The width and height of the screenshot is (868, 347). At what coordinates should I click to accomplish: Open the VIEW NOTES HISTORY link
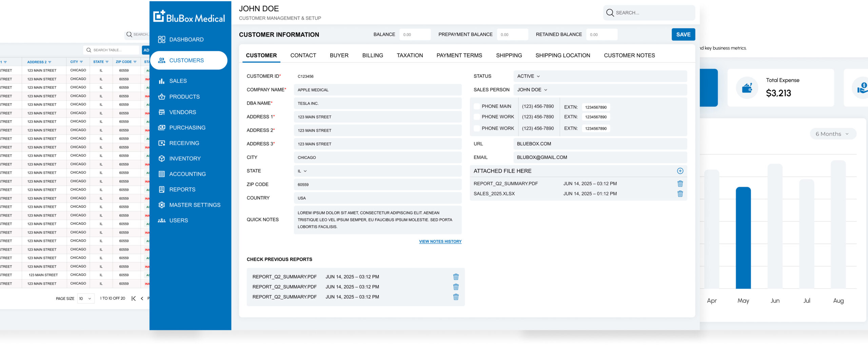[x=440, y=242]
